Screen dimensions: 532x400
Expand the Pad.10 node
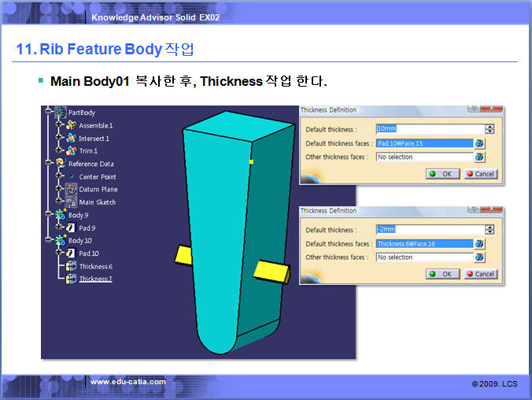60,254
